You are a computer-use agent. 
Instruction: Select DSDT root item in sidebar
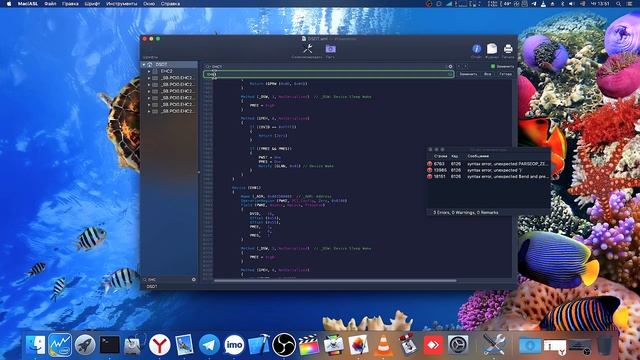click(169, 64)
